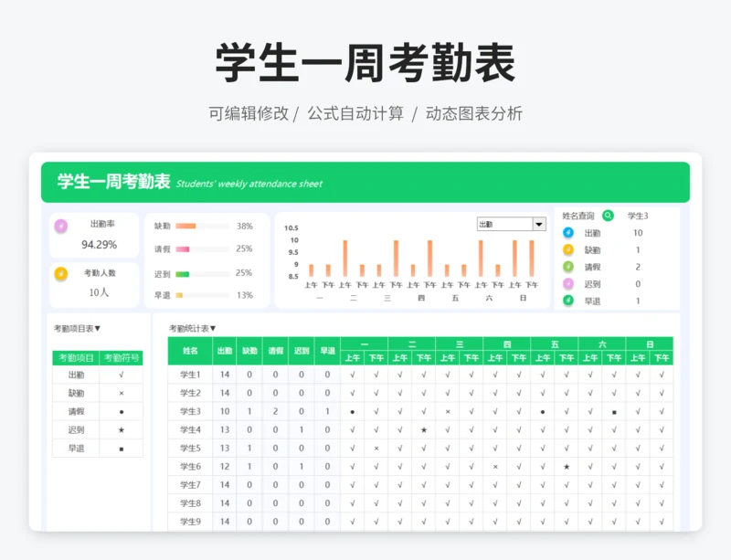Click the ★ symbol cell in 迟到 items row
The image size is (731, 560).
tap(122, 430)
